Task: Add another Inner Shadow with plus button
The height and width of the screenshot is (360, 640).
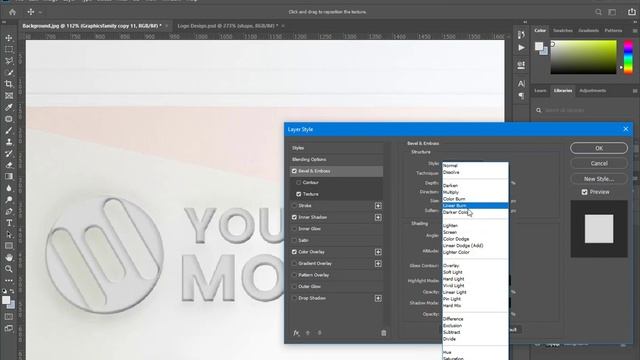Action: point(378,217)
